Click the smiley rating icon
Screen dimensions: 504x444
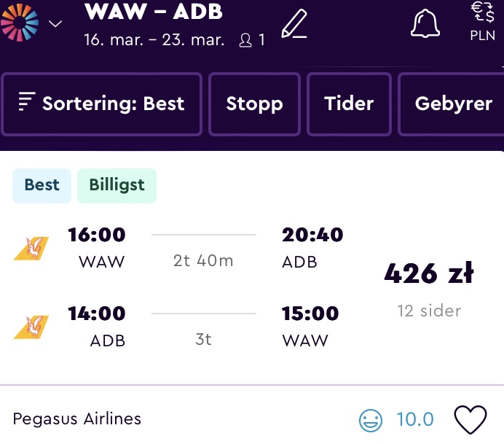click(x=371, y=420)
